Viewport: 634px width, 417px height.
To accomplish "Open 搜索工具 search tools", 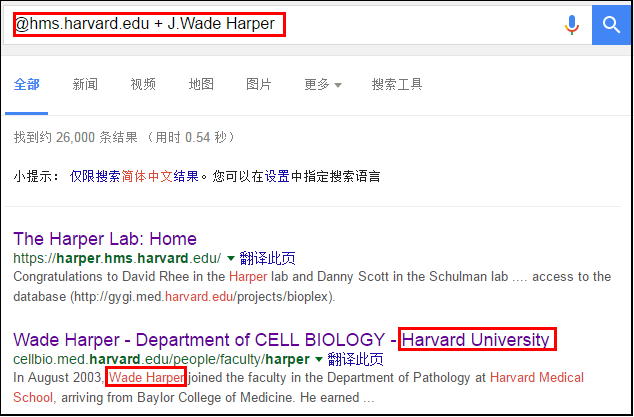I will [x=397, y=84].
